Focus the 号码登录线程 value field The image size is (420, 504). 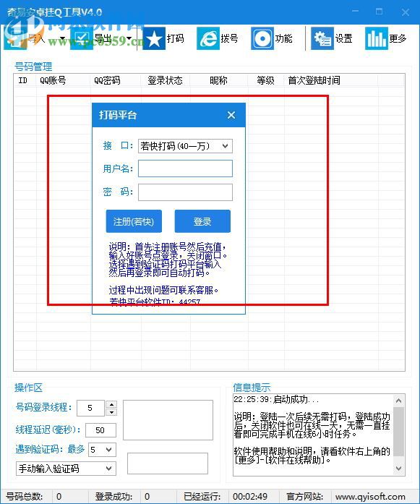pos(91,409)
